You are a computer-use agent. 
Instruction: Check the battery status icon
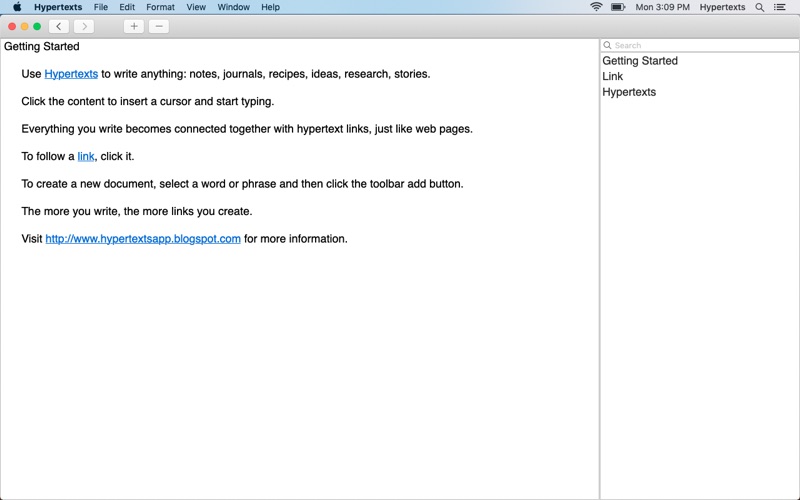point(618,7)
